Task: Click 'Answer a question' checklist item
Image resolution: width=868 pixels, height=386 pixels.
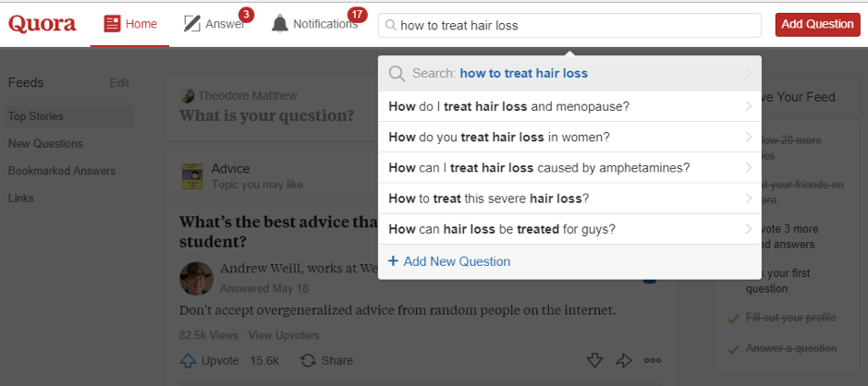Action: point(791,348)
